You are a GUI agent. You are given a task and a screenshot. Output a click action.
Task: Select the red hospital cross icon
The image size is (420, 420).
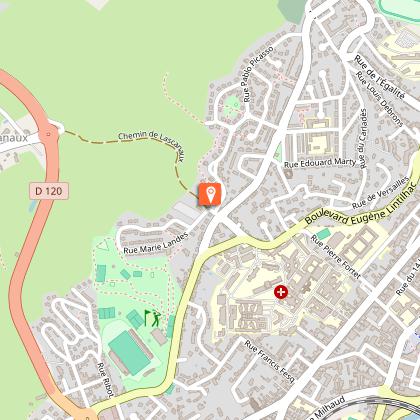pos(281,292)
